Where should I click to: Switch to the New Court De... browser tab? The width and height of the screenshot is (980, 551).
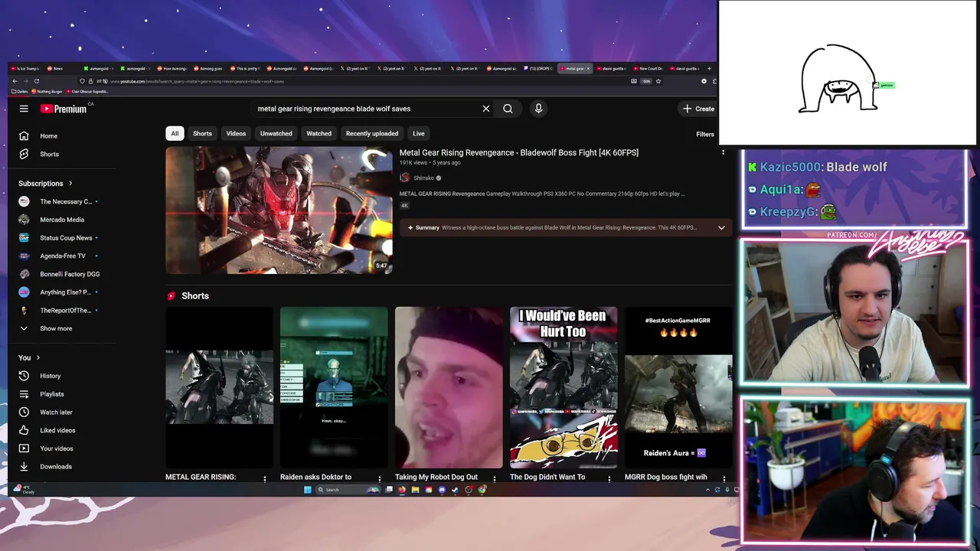coord(648,68)
